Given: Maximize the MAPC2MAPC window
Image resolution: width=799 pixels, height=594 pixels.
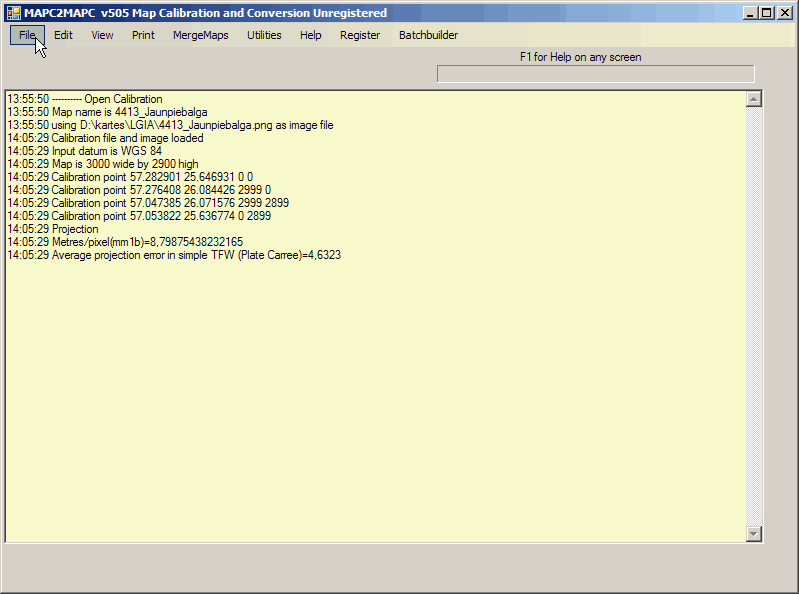Looking at the screenshot, I should click(766, 13).
